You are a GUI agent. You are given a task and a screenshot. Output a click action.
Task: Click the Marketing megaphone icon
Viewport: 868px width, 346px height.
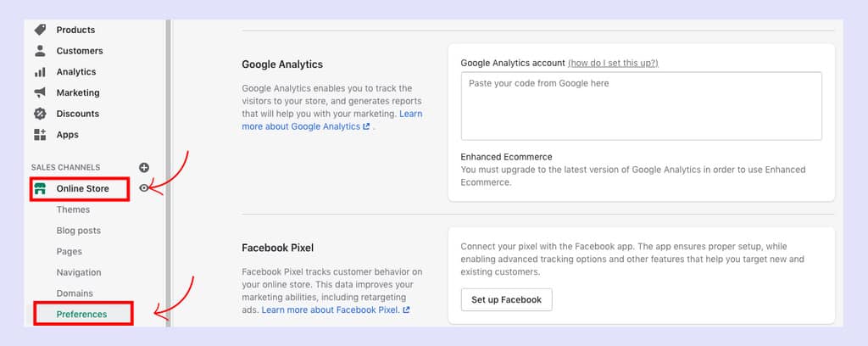coord(40,92)
